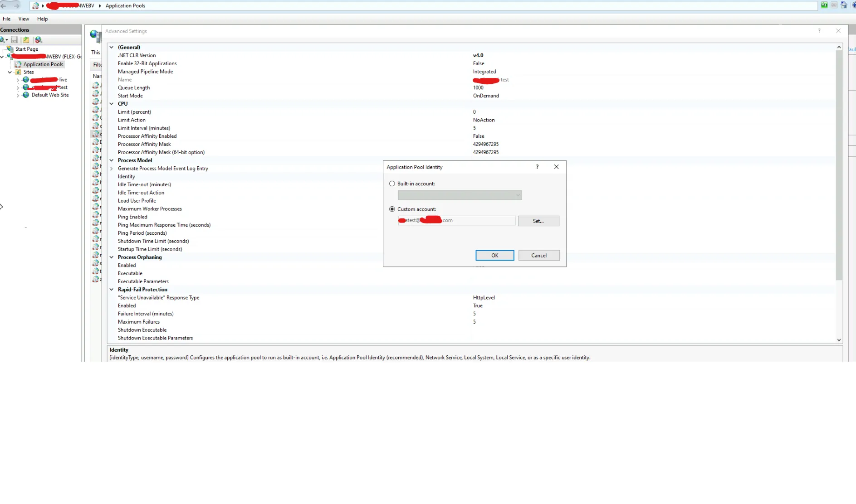The width and height of the screenshot is (856, 504).
Task: Collapse the Process Model section
Action: (x=112, y=160)
